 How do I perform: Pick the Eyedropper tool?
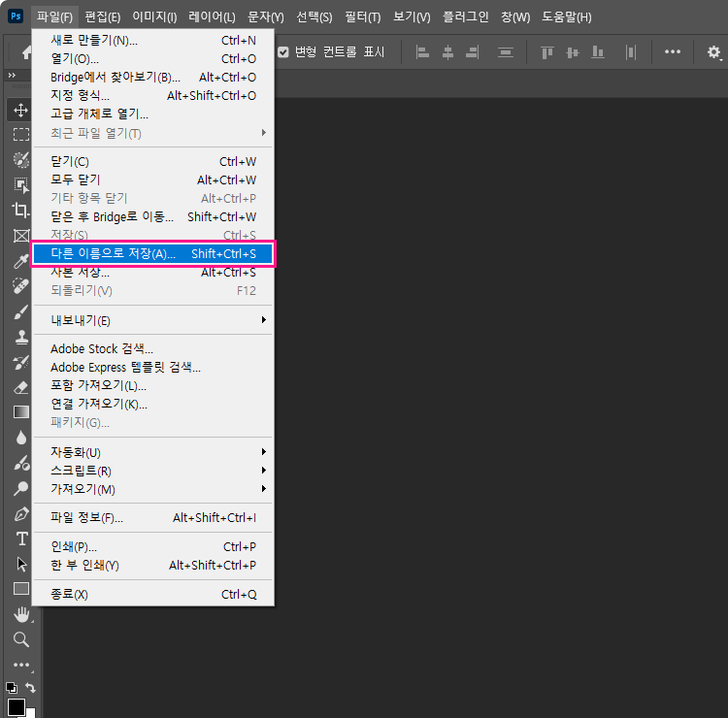[20, 261]
